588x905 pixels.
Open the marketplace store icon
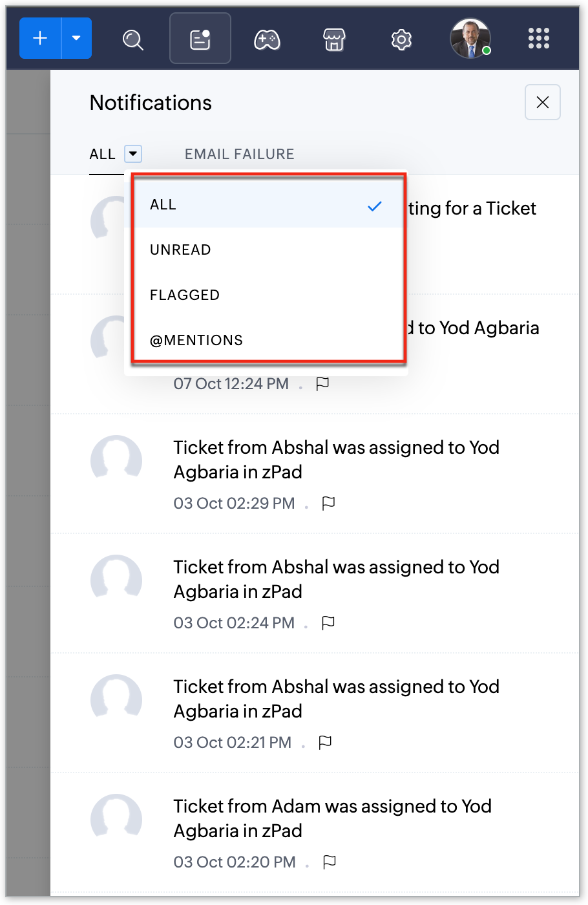click(x=334, y=40)
